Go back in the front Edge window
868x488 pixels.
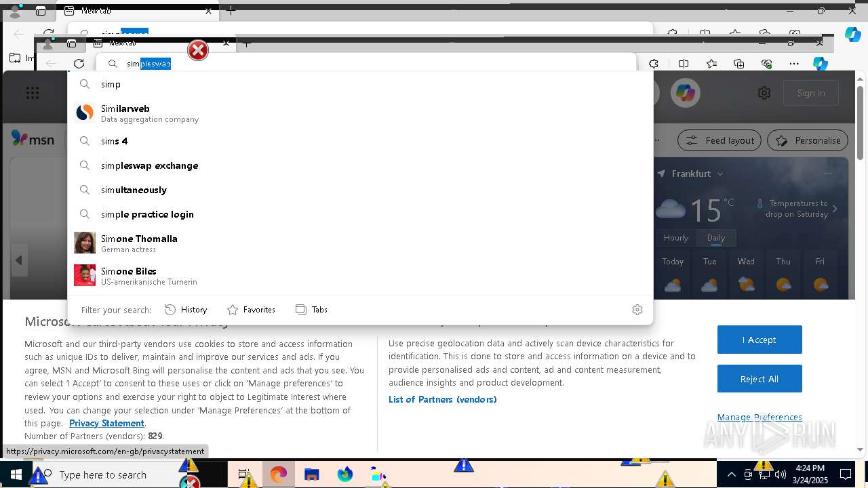point(51,64)
